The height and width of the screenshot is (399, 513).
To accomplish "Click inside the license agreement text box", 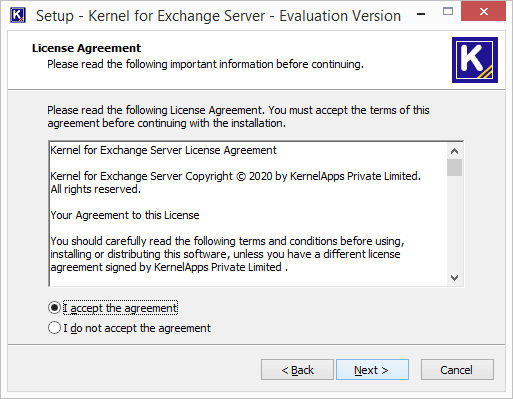I will 248,214.
